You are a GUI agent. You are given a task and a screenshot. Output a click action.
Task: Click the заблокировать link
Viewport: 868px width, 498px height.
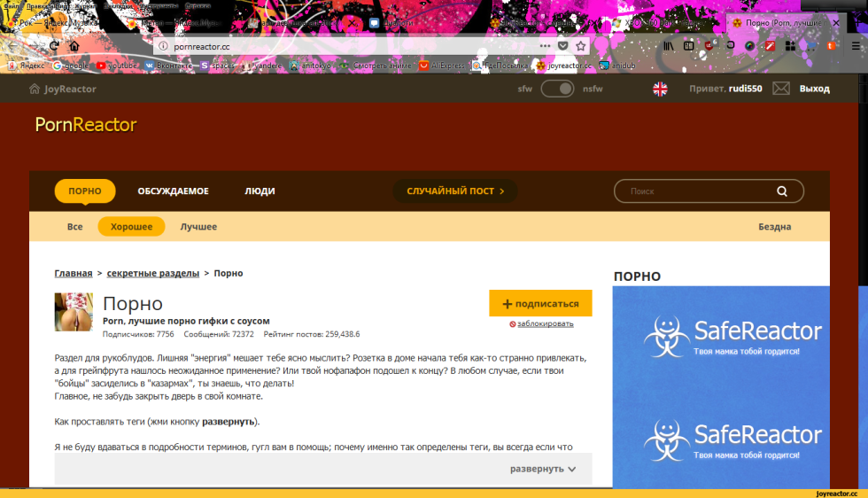pyautogui.click(x=545, y=323)
